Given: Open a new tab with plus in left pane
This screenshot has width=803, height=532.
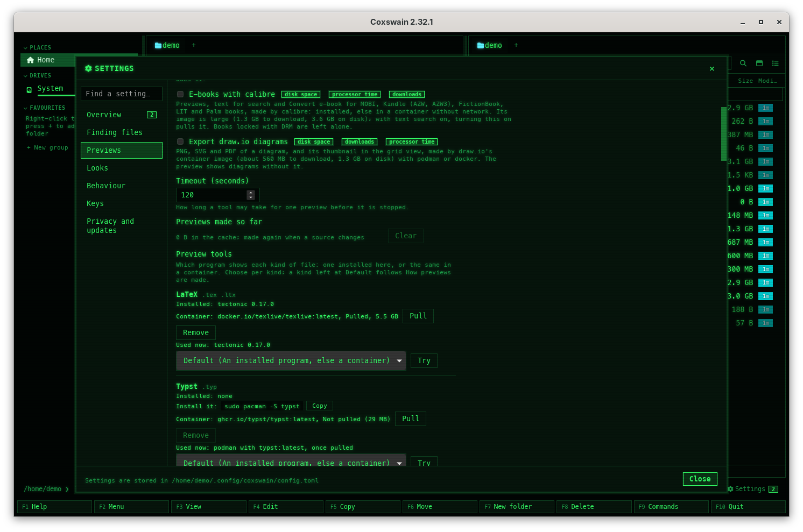Looking at the screenshot, I should pos(194,45).
